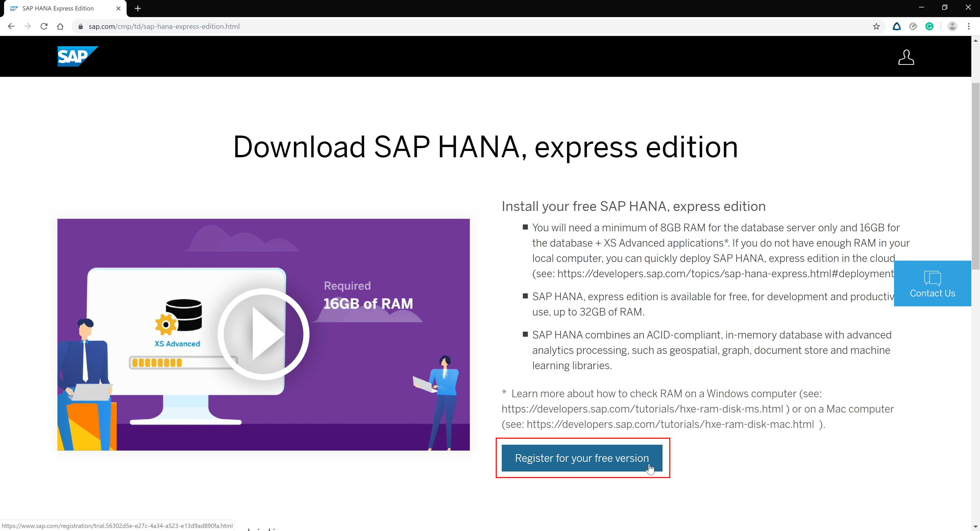Bookmark this page with the star
980x531 pixels.
[876, 26]
